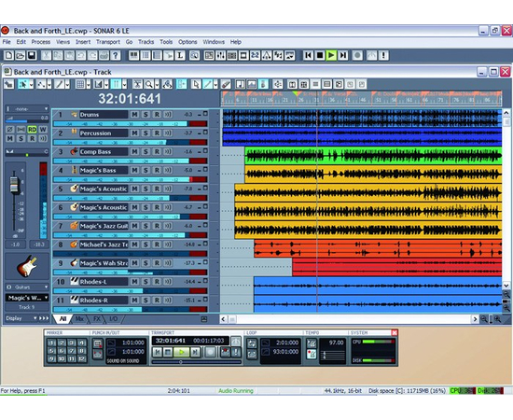Click the metronome icon in Transport panel

tap(236, 342)
